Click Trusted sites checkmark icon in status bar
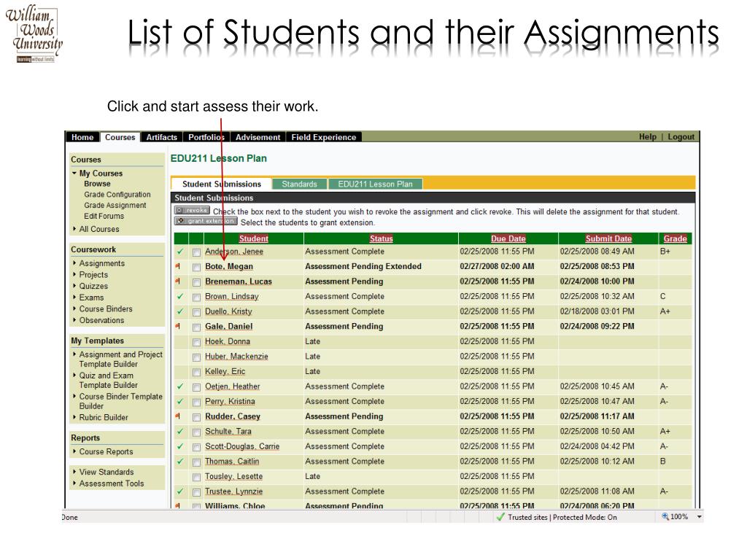This screenshot has width=747, height=560. pos(500,517)
